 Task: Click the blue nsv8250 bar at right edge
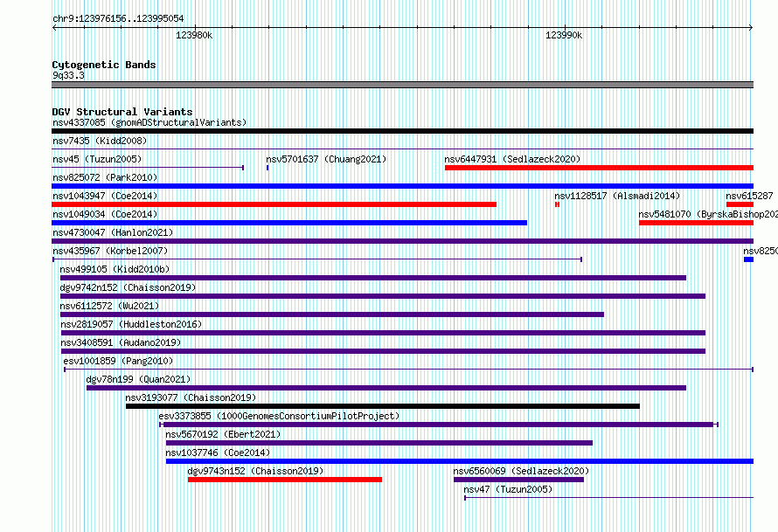749,259
